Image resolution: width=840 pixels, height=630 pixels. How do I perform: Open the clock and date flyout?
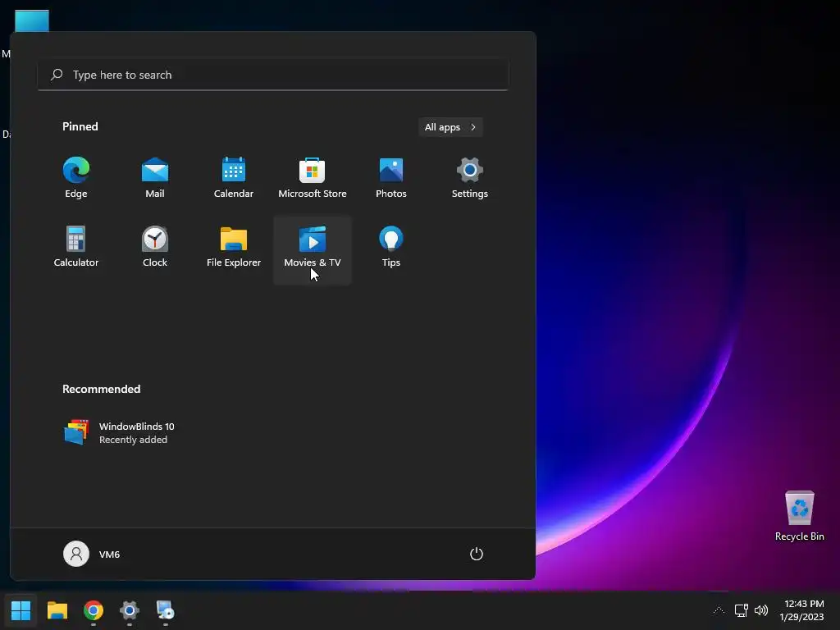tap(801, 610)
